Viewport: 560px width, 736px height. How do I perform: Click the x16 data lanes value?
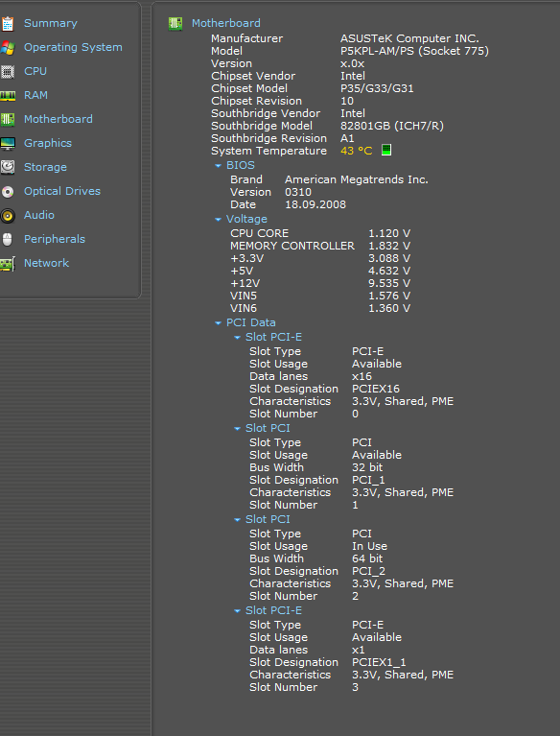click(x=362, y=376)
